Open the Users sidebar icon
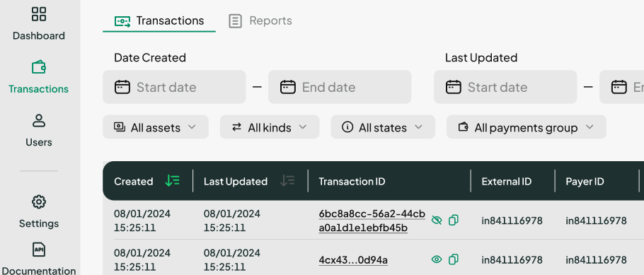Image resolution: width=644 pixels, height=275 pixels. point(39,121)
